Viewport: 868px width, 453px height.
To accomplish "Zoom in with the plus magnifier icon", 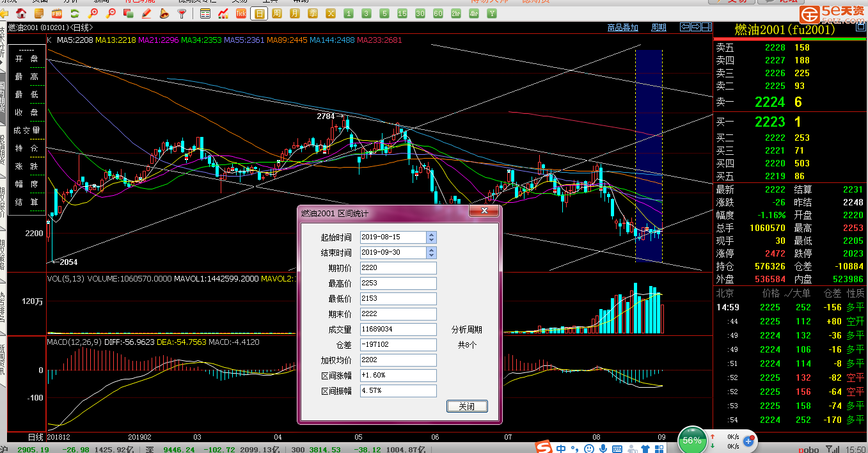I will (93, 13).
